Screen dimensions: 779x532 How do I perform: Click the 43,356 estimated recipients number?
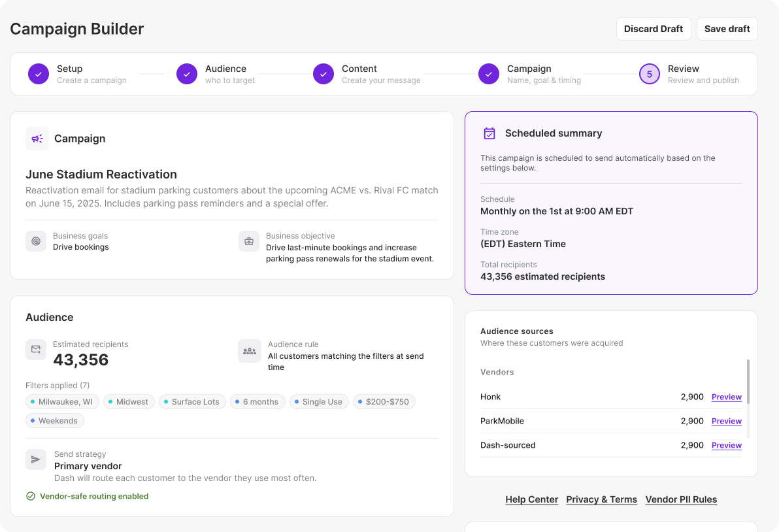pos(81,359)
